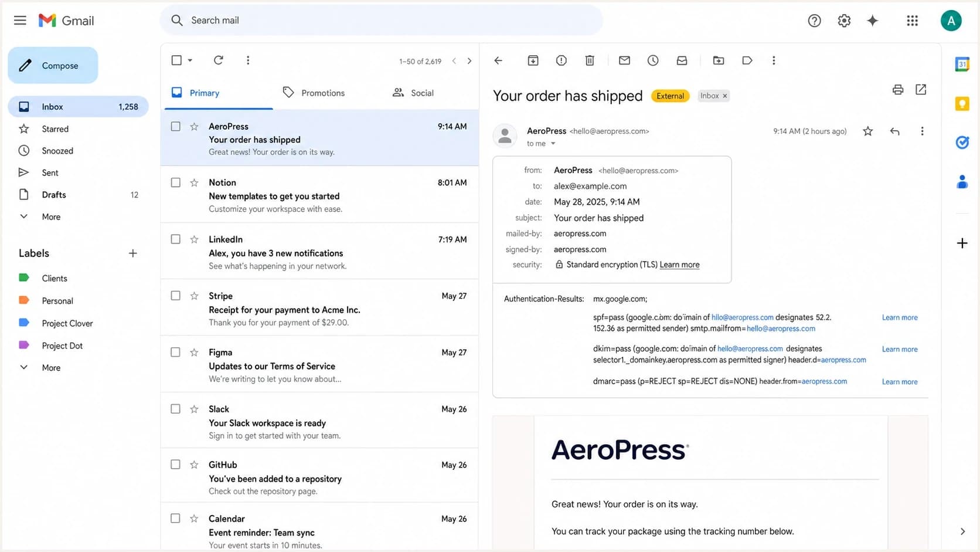
Task: Go to the older page of emails
Action: point(469,61)
